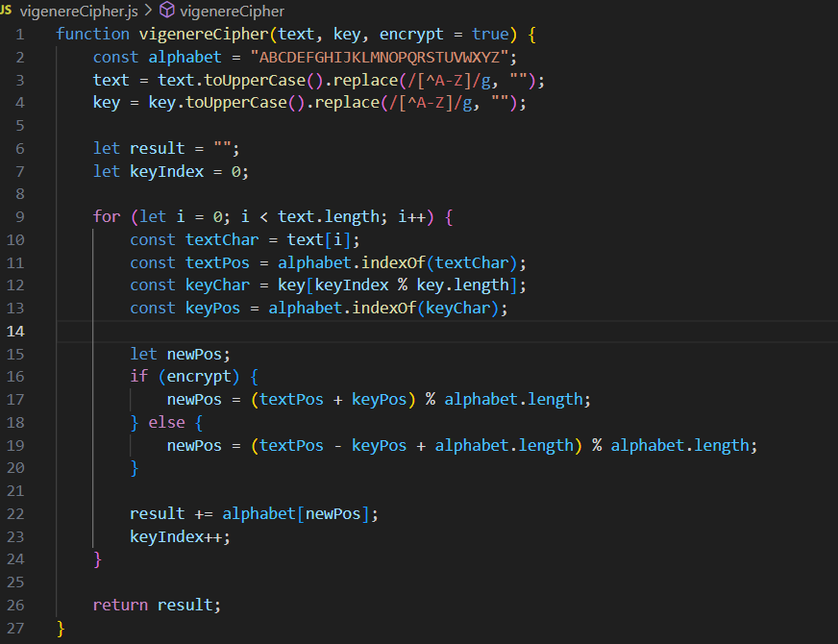Click 'keyIndex' declaration on line 7

coord(167,171)
